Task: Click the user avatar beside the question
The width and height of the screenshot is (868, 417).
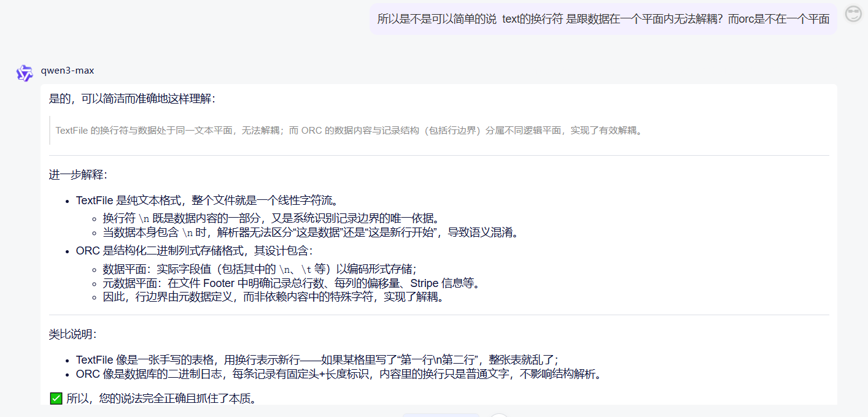Action: [853, 14]
